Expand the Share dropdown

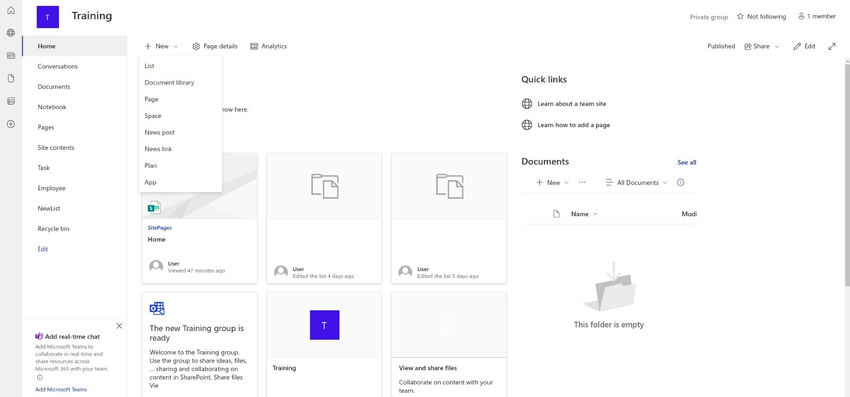pos(761,47)
